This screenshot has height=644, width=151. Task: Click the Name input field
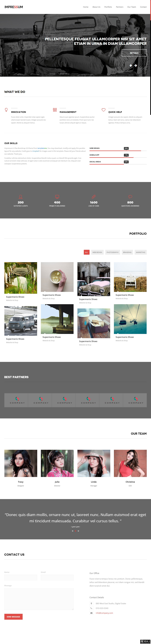pyautogui.click(x=21, y=577)
